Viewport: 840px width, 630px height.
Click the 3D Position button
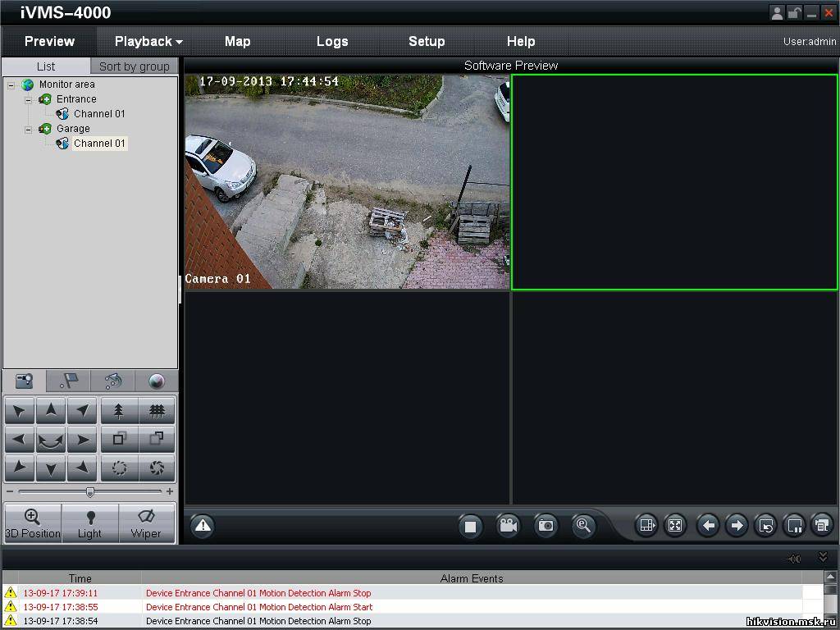pyautogui.click(x=33, y=523)
